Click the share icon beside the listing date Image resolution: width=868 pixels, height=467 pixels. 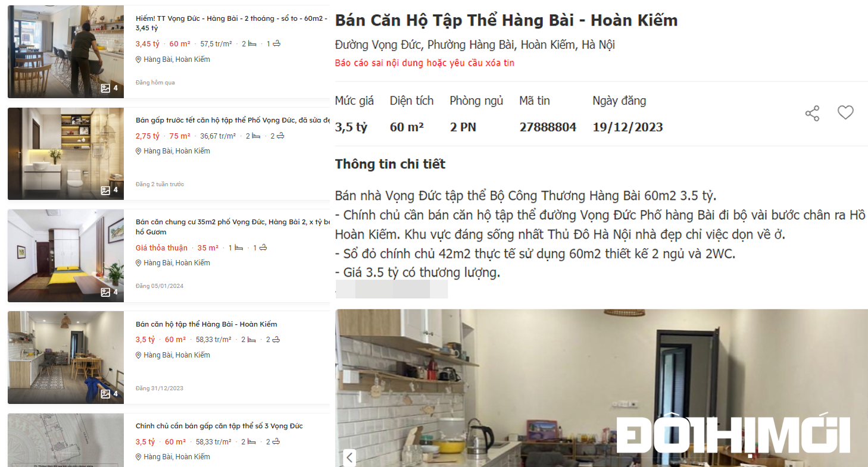(x=812, y=113)
